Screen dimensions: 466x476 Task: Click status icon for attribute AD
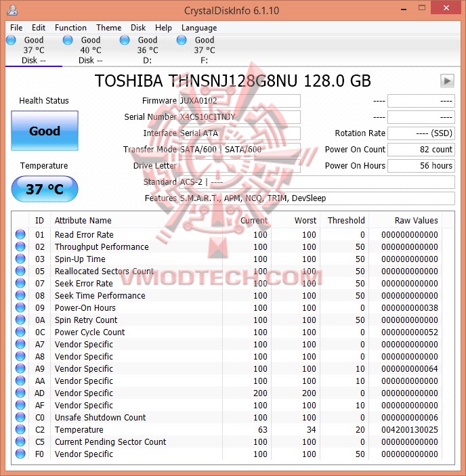(x=20, y=393)
